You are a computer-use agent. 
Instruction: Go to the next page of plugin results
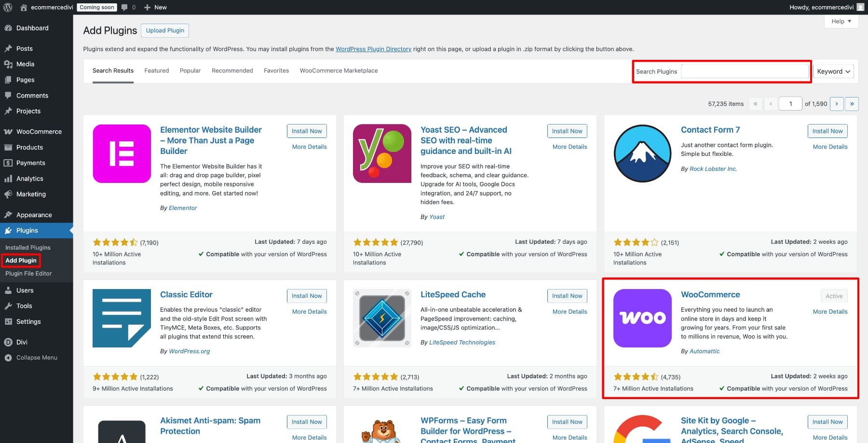[837, 104]
